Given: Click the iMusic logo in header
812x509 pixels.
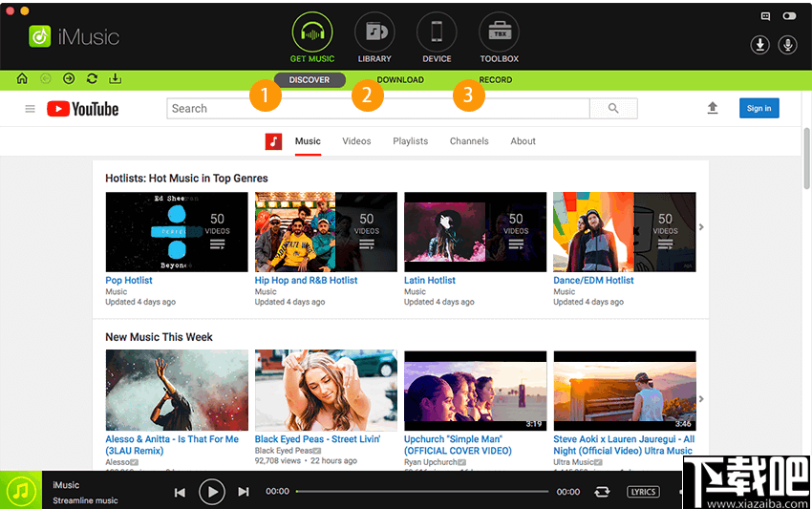Looking at the screenshot, I should [x=75, y=36].
